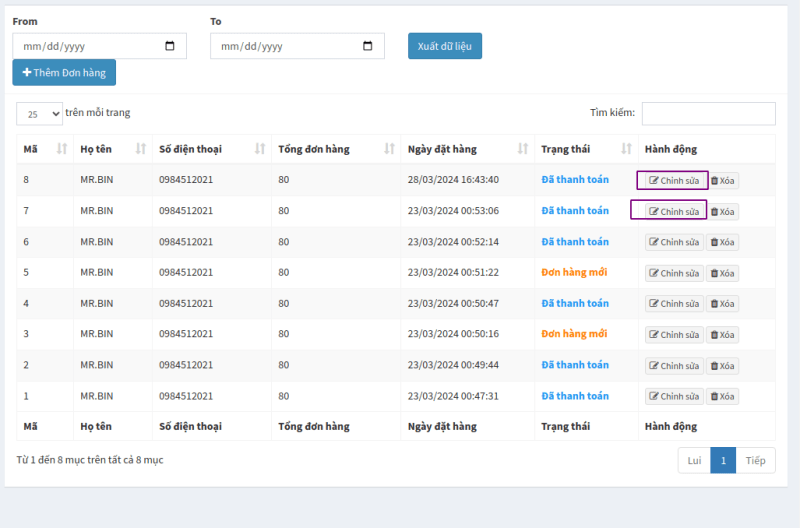Delete order 5 with Xóa
800x528 pixels.
(x=722, y=273)
